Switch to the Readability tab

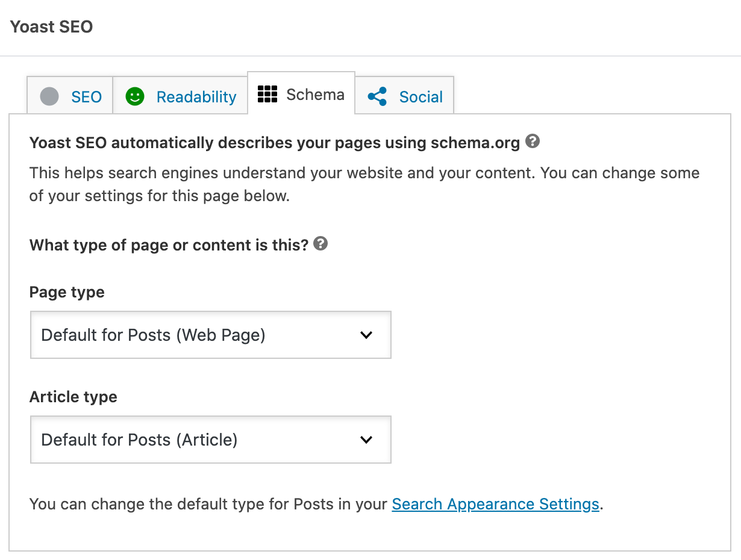coord(180,96)
